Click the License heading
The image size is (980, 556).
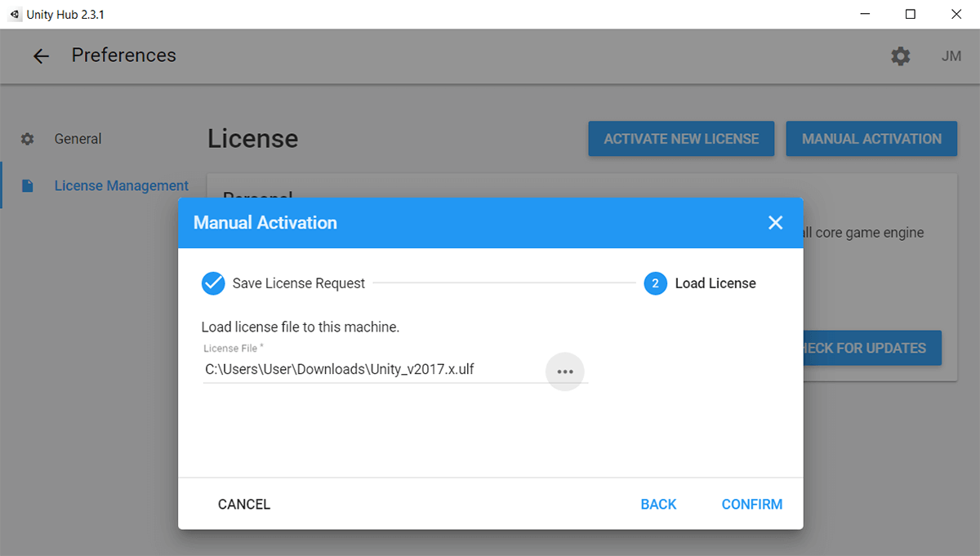click(x=252, y=139)
